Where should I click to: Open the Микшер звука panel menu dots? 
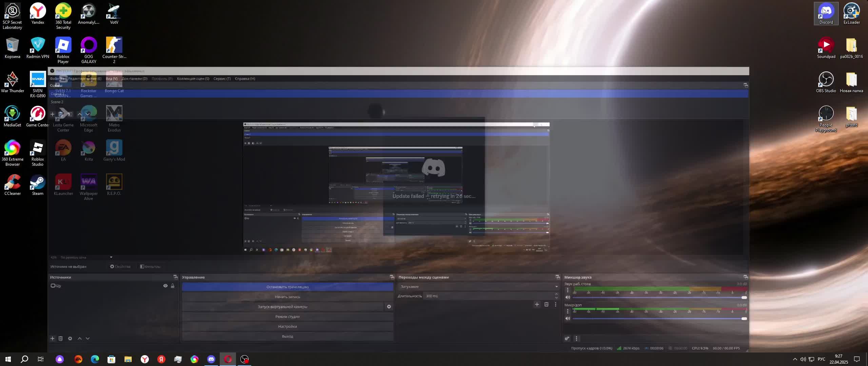[x=576, y=339]
